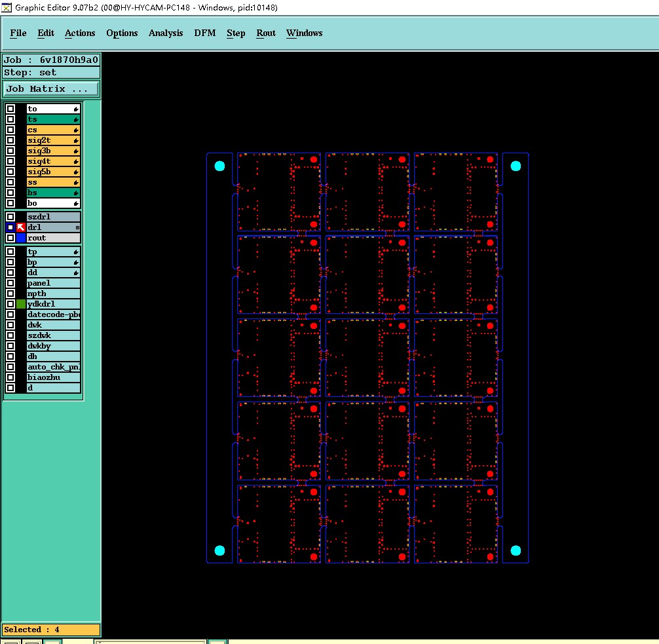The height and width of the screenshot is (644, 659).
Task: Select the ss layer name
Action: [x=53, y=182]
